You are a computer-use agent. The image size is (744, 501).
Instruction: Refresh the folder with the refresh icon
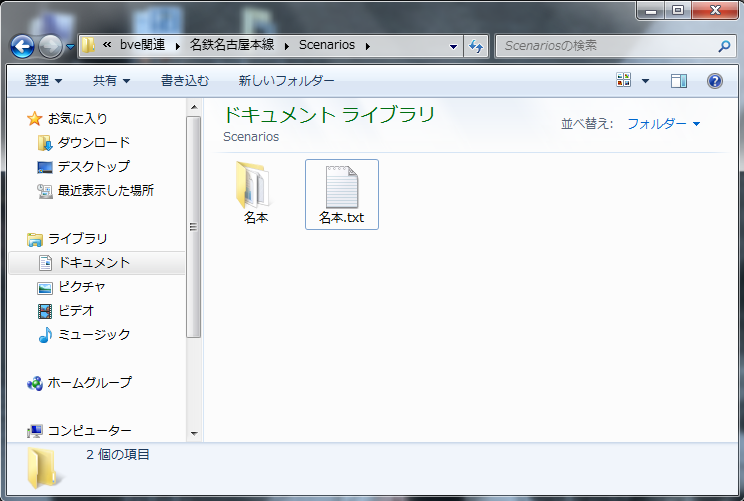[476, 46]
